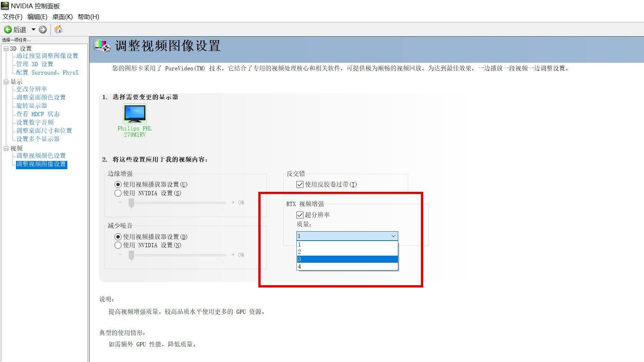Image resolution: width=644 pixels, height=362 pixels.
Task: Collapse the 显示 tree node
Action: click(x=6, y=82)
